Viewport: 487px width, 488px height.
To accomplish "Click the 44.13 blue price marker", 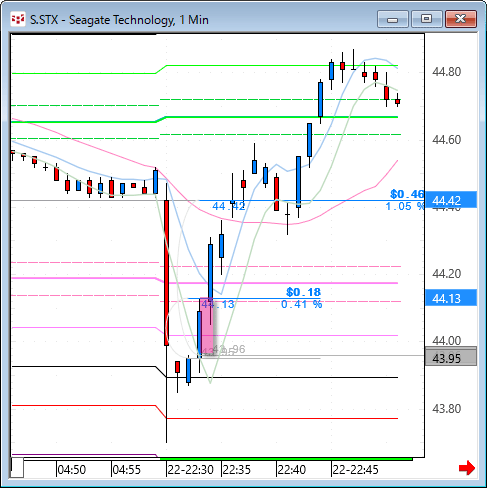I will (x=451, y=298).
